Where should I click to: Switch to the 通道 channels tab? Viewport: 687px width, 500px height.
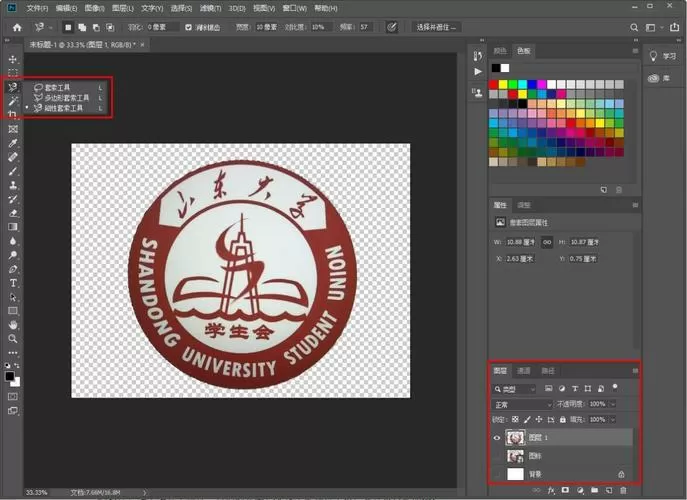point(524,371)
